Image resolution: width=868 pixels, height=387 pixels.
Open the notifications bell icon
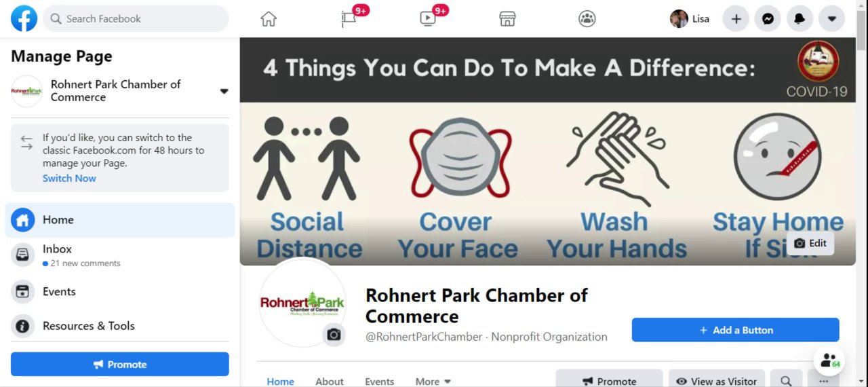coord(800,19)
